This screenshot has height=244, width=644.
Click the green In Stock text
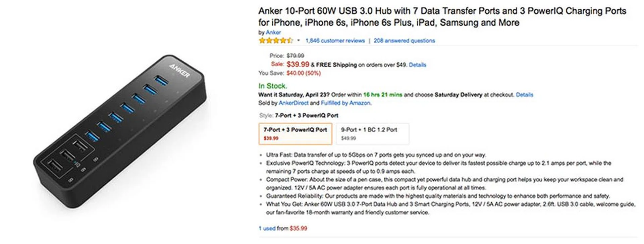click(x=273, y=86)
